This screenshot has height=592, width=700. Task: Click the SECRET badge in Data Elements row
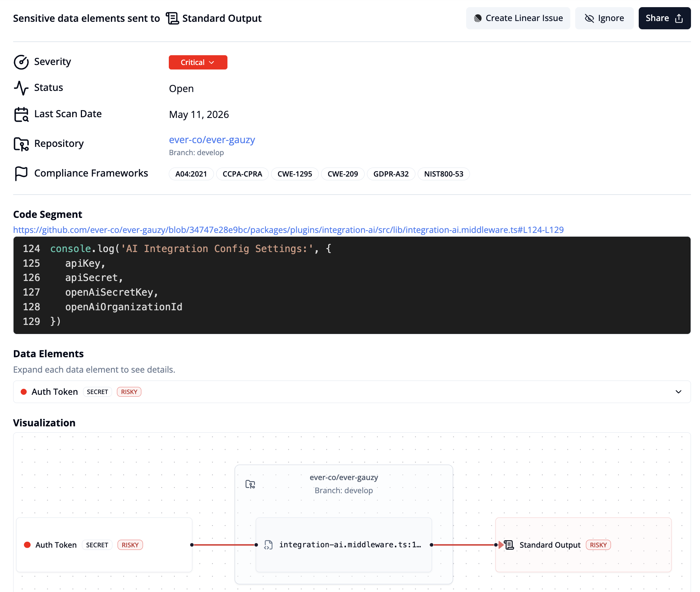[x=97, y=392]
